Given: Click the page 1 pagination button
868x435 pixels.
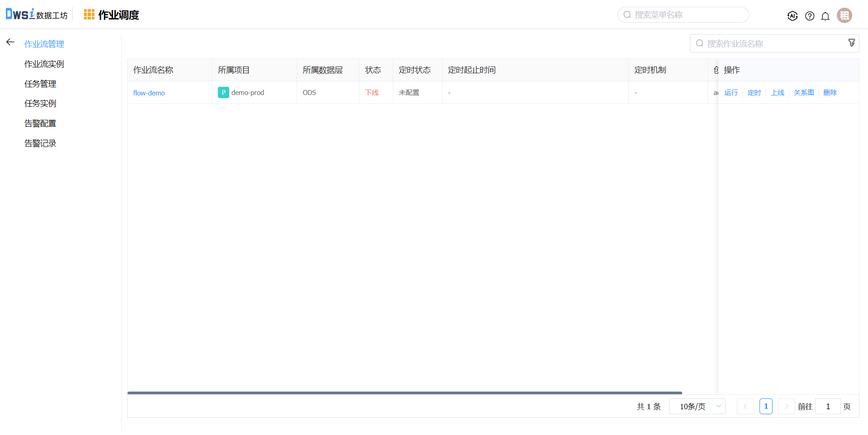Looking at the screenshot, I should [765, 407].
